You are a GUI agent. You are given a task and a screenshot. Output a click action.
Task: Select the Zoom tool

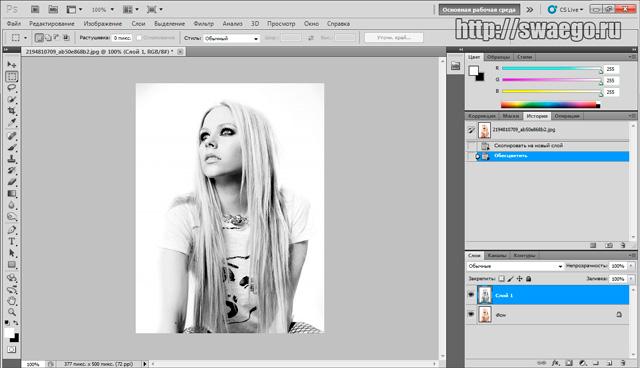click(x=11, y=313)
